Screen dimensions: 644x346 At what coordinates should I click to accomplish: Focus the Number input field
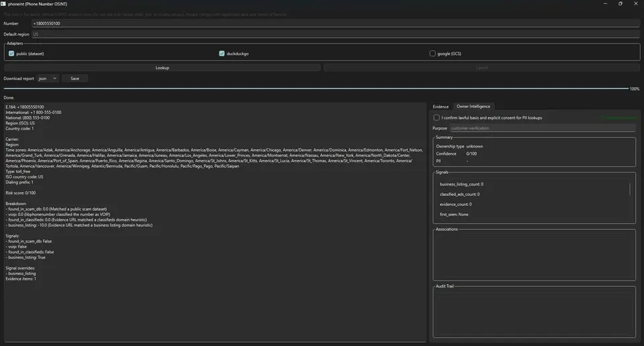pos(335,23)
